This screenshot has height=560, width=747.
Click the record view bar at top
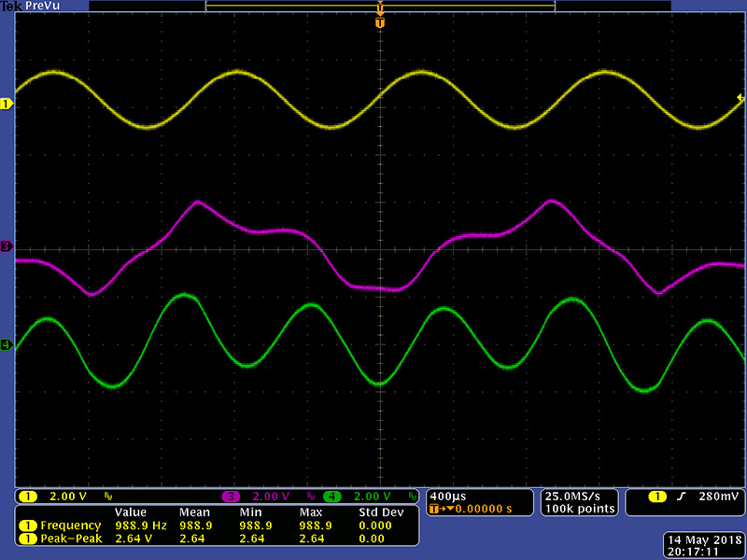pos(379,6)
